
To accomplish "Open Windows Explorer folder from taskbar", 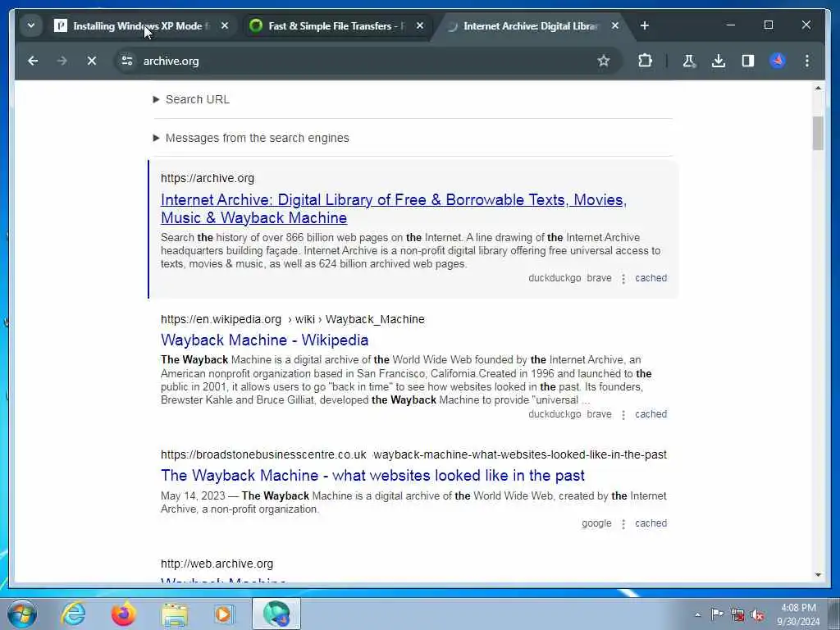I will click(x=175, y=614).
